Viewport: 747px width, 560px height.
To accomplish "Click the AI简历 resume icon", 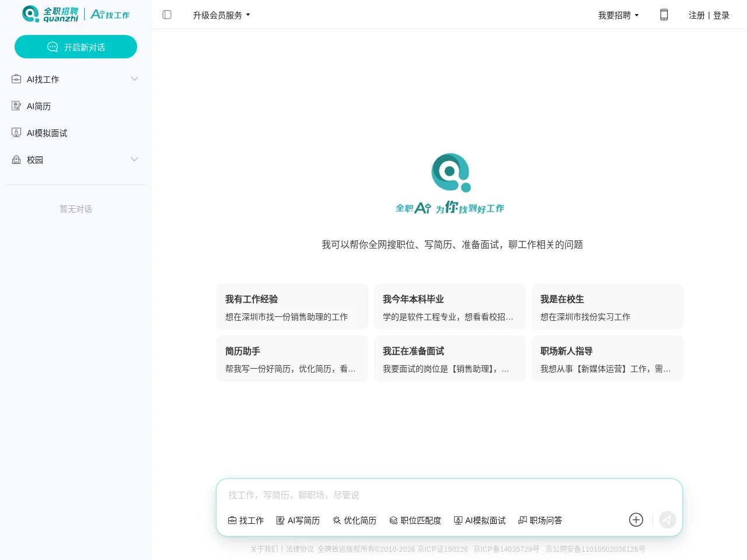I will 16,106.
